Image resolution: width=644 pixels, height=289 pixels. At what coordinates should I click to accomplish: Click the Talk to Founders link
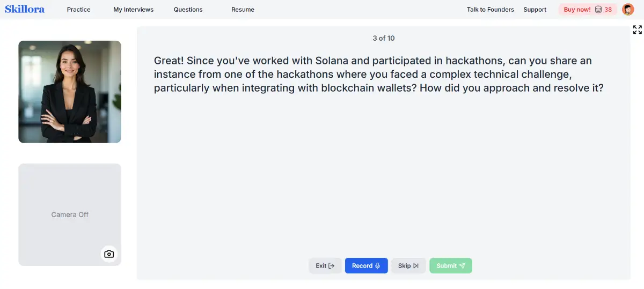click(490, 10)
